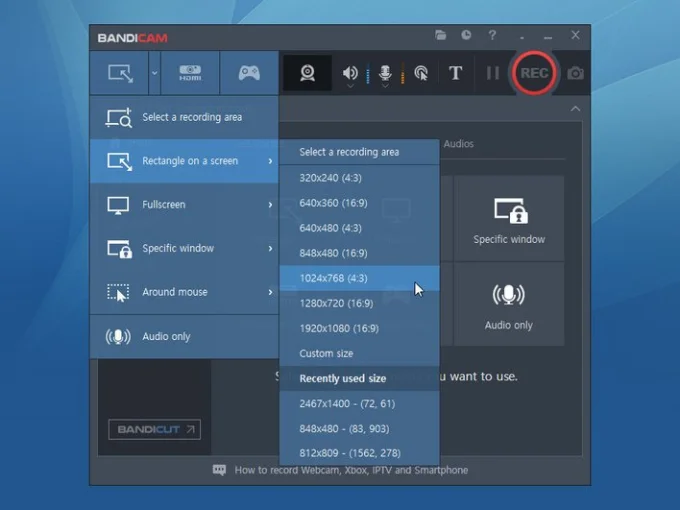Viewport: 680px width, 510px height.
Task: Open recording mode dropdown arrow
Action: [x=154, y=73]
